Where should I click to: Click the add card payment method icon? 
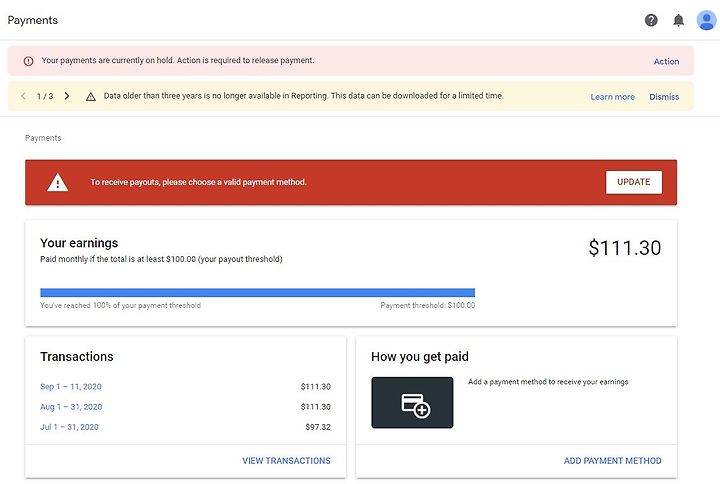412,403
